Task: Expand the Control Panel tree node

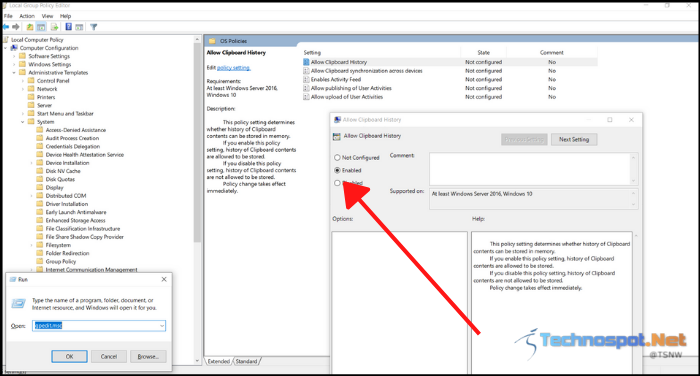Action: [22, 80]
